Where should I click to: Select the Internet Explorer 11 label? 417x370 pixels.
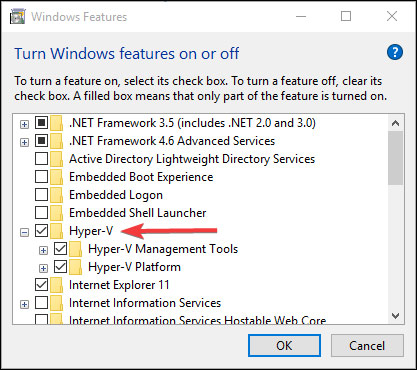[119, 285]
